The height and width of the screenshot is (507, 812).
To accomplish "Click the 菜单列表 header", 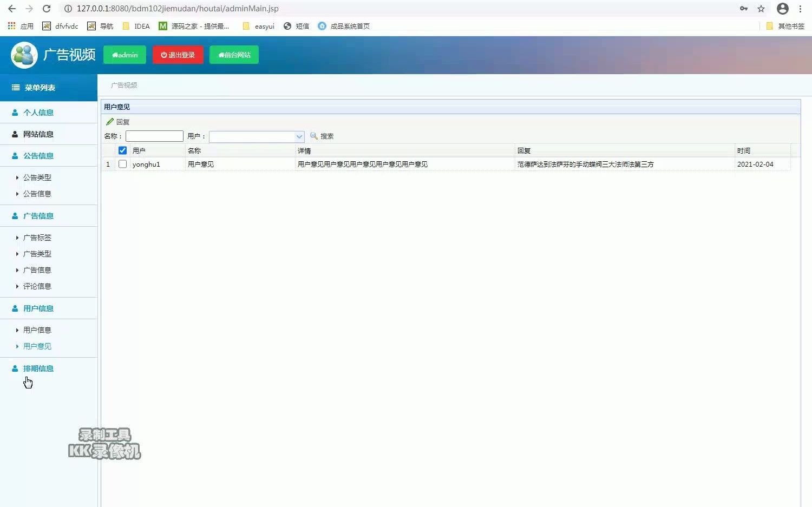I will pyautogui.click(x=49, y=88).
